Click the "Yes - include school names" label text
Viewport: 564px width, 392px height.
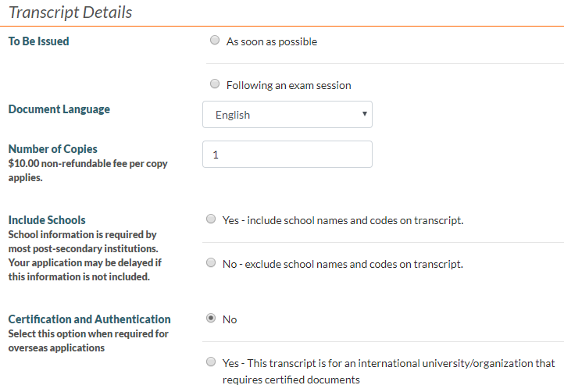tap(343, 220)
